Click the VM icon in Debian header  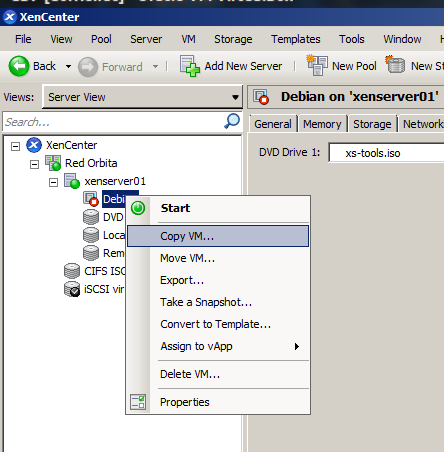click(x=261, y=97)
